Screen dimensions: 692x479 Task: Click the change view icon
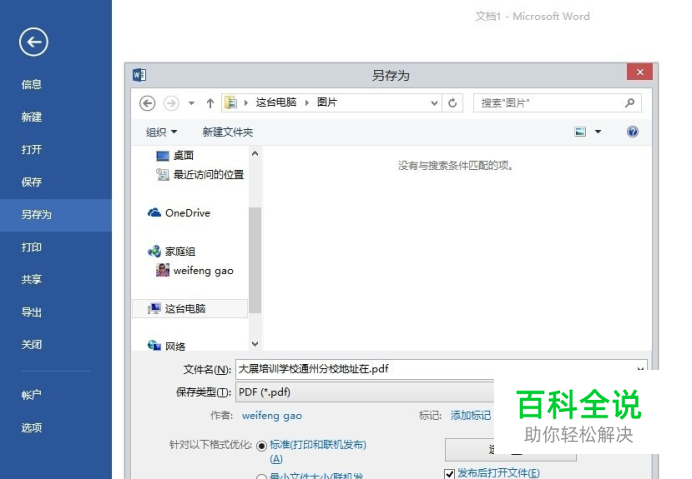tap(580, 132)
